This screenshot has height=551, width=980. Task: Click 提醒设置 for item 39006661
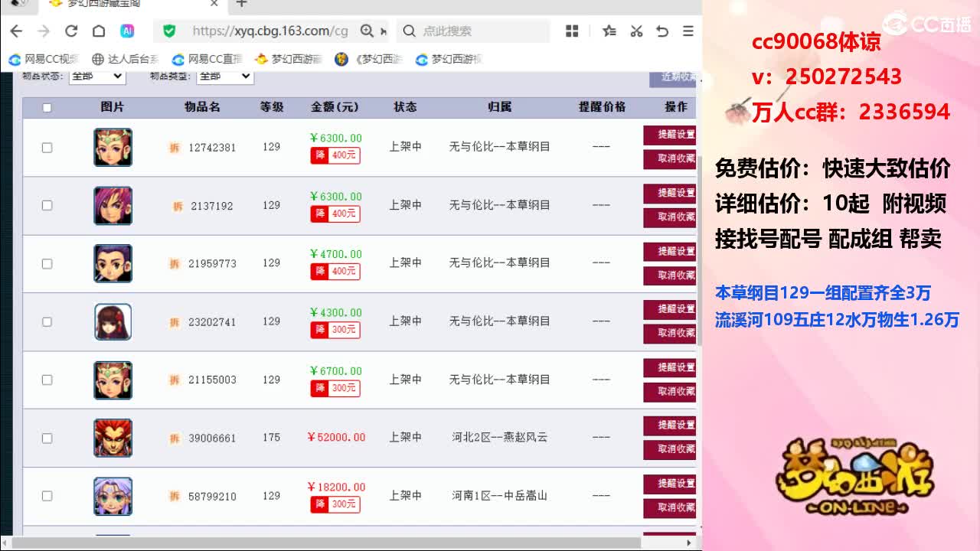click(670, 425)
